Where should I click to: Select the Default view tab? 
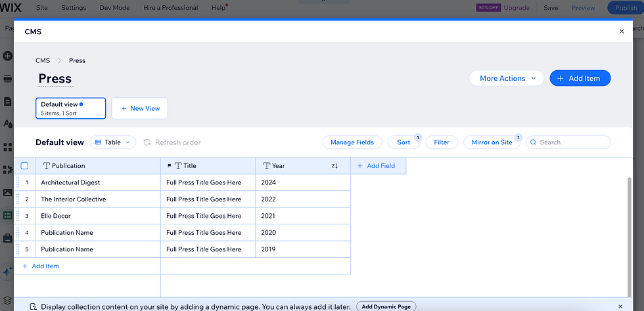click(x=71, y=108)
